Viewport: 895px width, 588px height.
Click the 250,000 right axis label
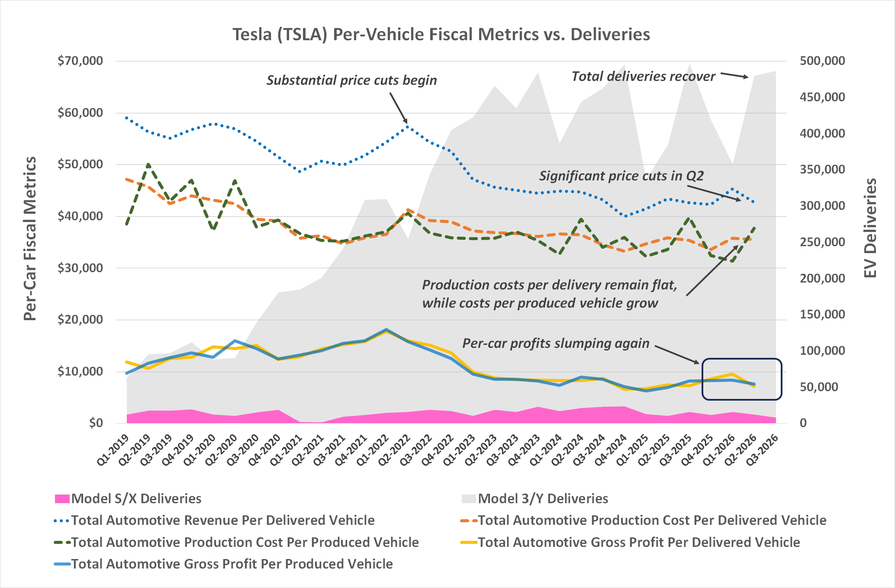click(x=822, y=242)
